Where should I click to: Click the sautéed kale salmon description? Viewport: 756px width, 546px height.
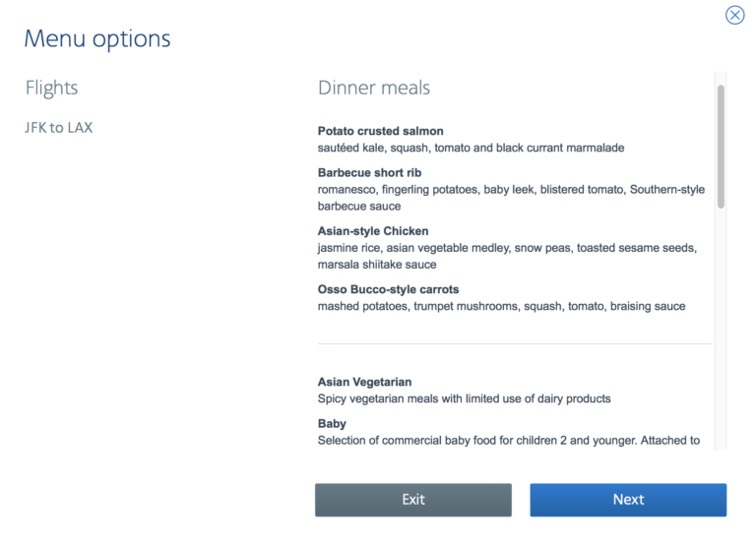(471, 148)
